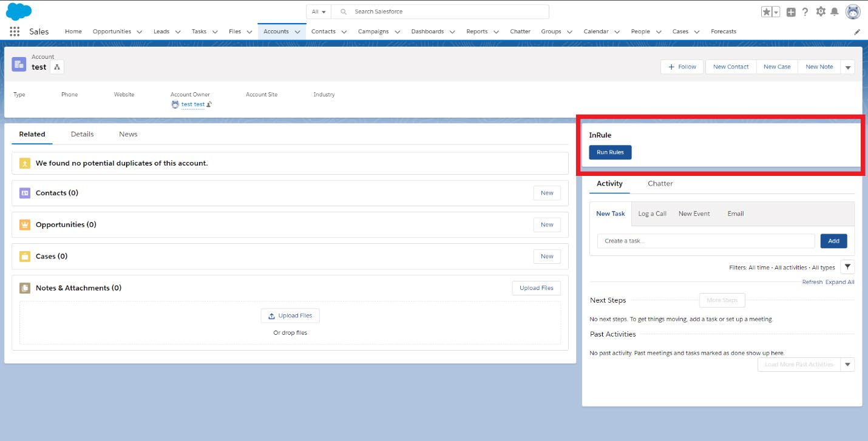This screenshot has height=441, width=868.
Task: Open the All search scope dropdown
Action: (x=319, y=12)
